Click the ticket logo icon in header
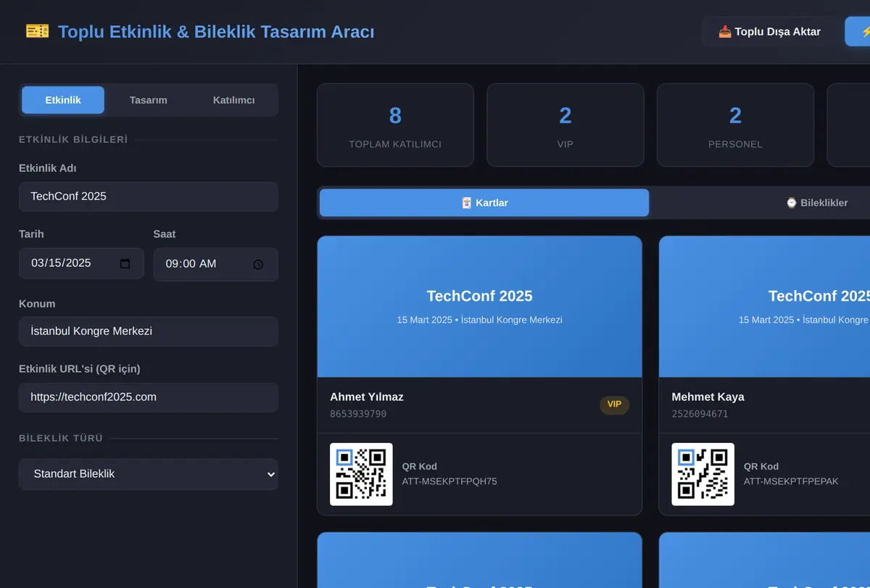 tap(37, 31)
